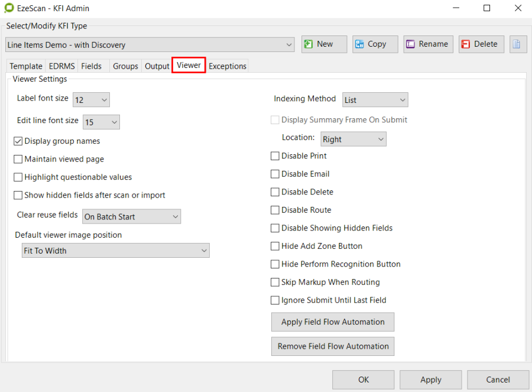Uncheck Display group names checkbox
This screenshot has width=532, height=392.
tap(18, 141)
